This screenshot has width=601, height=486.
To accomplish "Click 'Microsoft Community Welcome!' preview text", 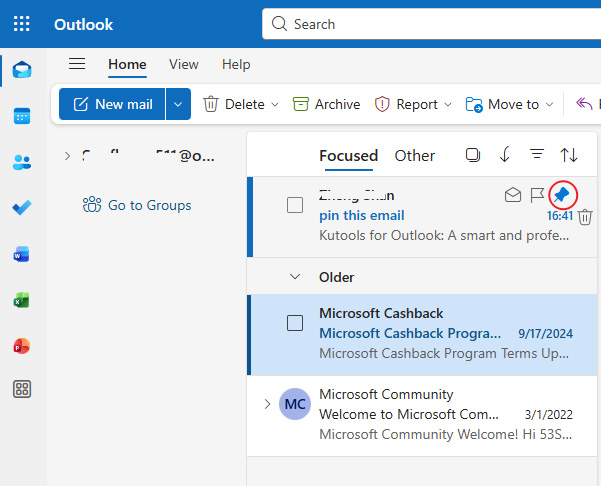I will click(x=445, y=434).
